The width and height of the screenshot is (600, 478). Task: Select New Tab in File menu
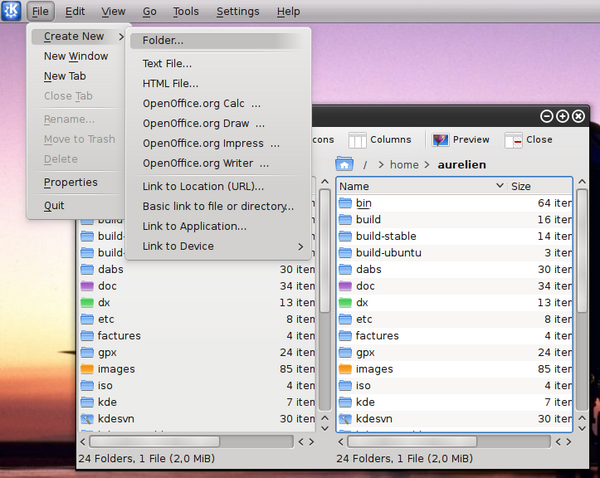(65, 76)
